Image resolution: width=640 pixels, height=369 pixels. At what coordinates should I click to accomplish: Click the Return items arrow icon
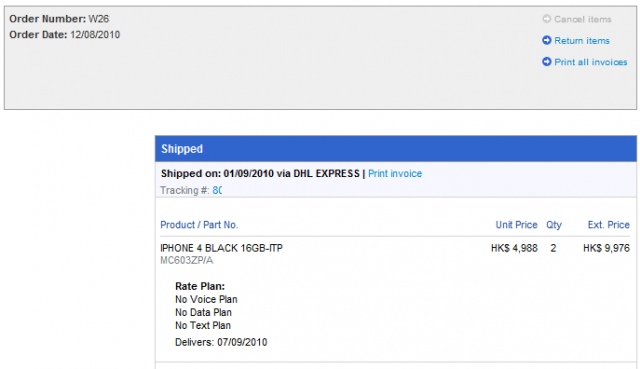[x=547, y=40]
